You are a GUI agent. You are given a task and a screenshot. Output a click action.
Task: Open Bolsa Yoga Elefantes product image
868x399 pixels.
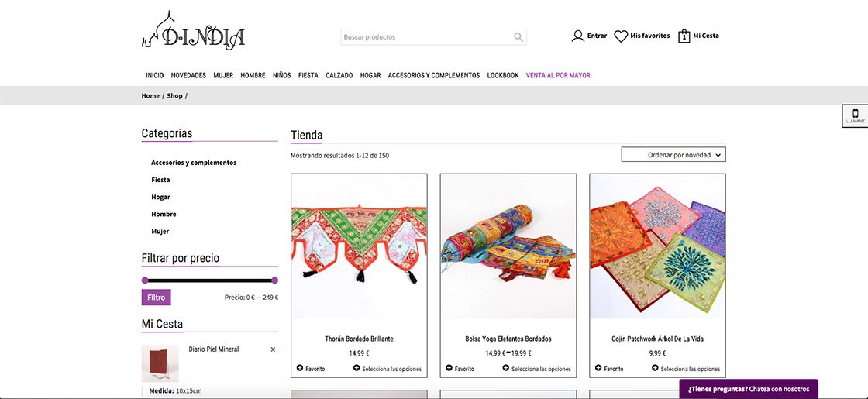point(508,246)
